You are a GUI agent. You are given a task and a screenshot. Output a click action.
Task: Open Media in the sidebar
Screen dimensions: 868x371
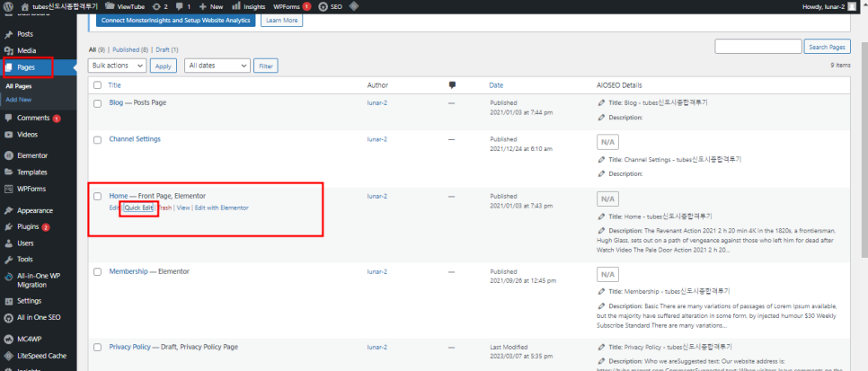27,50
